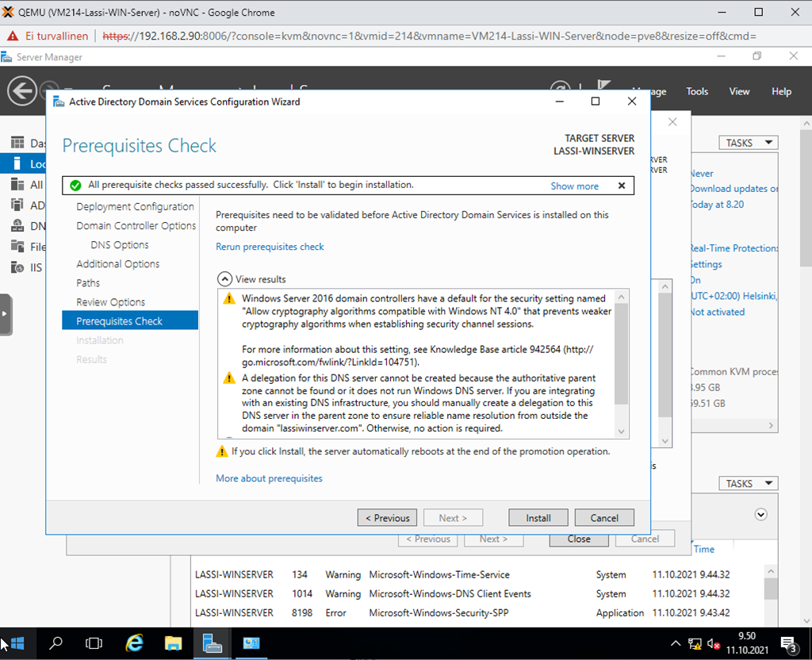Click the Today at 8.20 update link
Viewport: 812px width, 660px height.
click(717, 204)
